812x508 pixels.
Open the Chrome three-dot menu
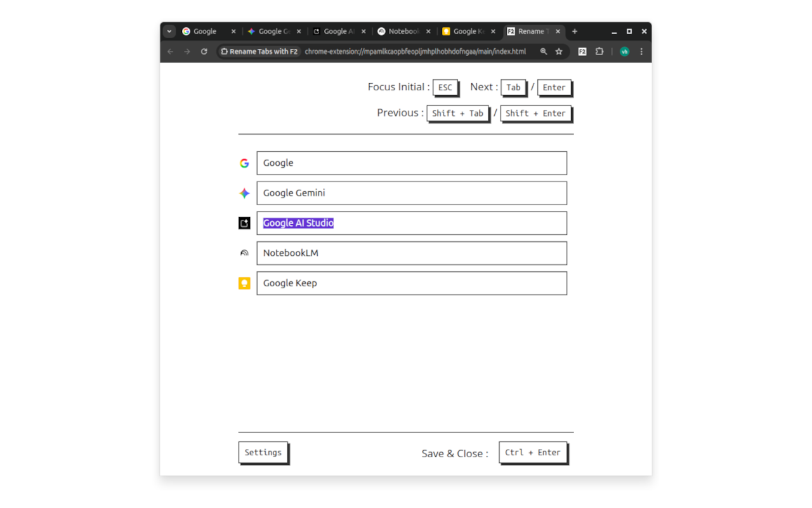641,51
